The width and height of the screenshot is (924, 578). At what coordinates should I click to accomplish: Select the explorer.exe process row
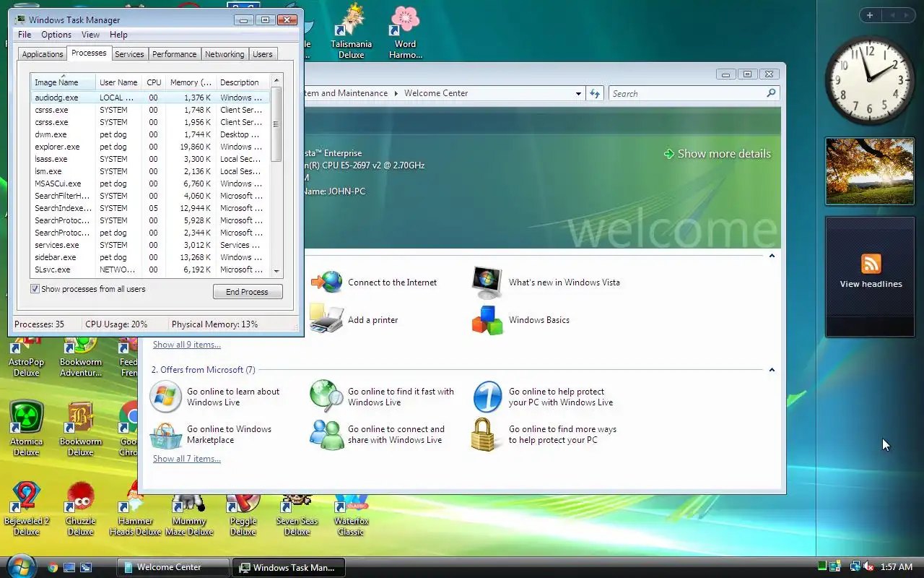pyautogui.click(x=149, y=147)
